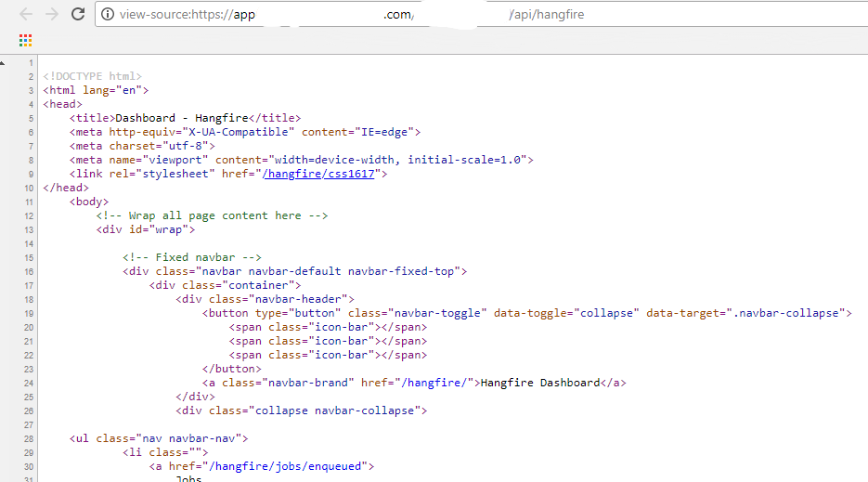Click the 'Wrap all page content here' comment
868x482 pixels.
(215, 215)
